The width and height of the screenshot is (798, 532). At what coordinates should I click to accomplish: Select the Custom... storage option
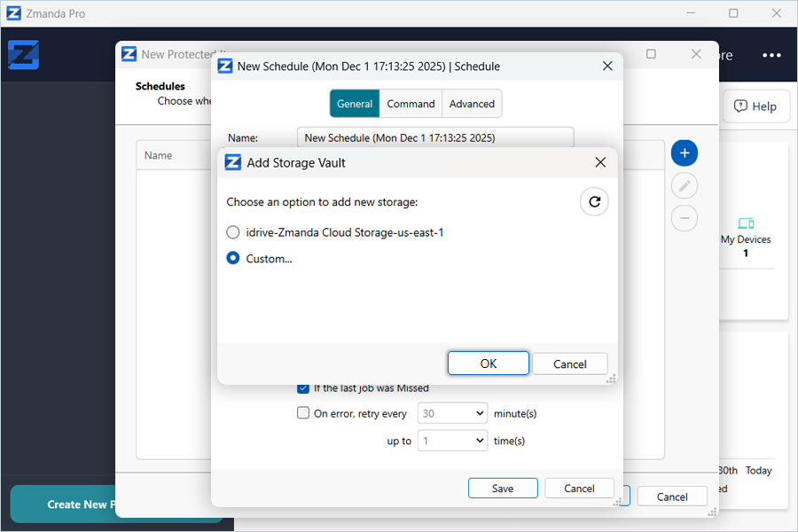[233, 259]
